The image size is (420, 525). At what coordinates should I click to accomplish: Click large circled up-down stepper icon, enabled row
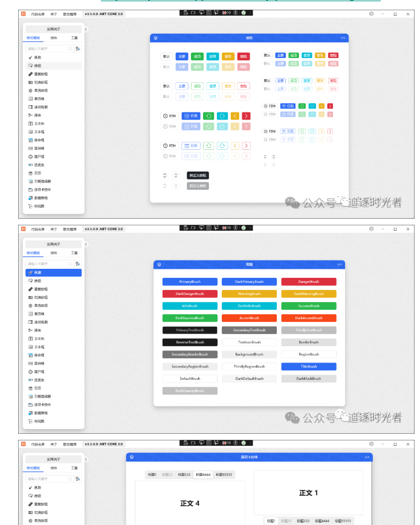click(x=175, y=175)
